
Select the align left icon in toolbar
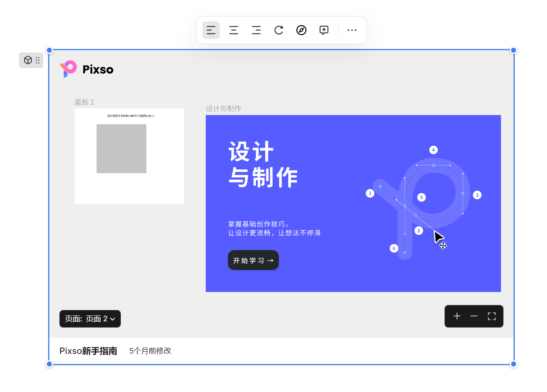pos(211,30)
